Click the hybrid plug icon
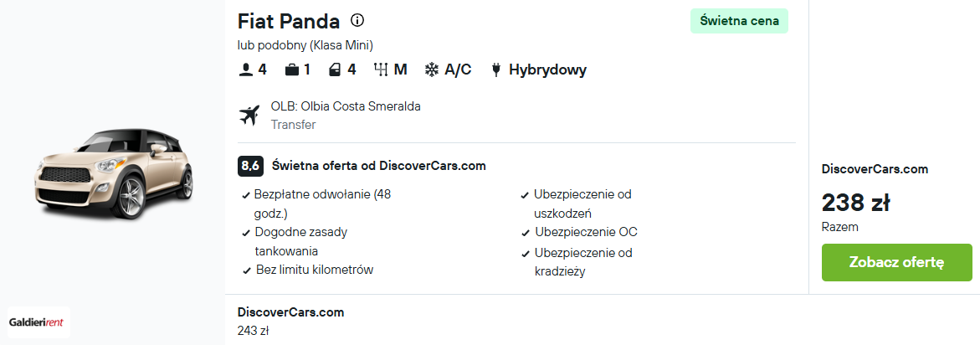The height and width of the screenshot is (345, 980). pos(496,70)
